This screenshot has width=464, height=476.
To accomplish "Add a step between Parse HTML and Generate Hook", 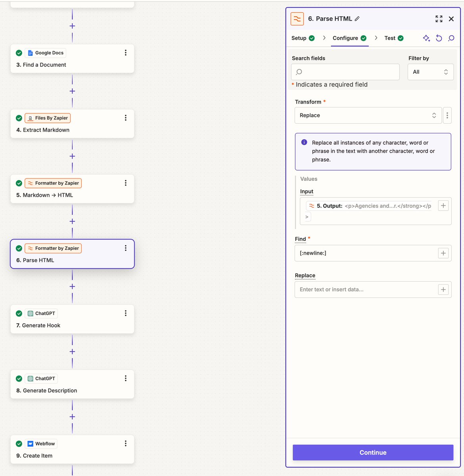I will (72, 286).
